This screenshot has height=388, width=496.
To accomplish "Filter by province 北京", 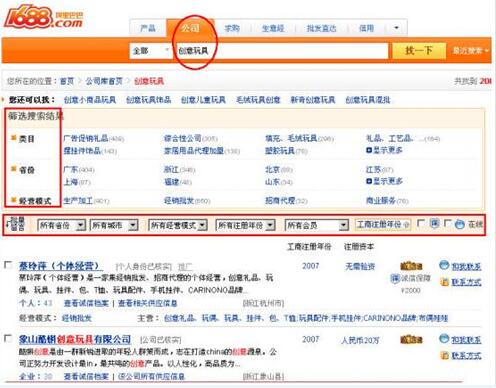I will (273, 170).
